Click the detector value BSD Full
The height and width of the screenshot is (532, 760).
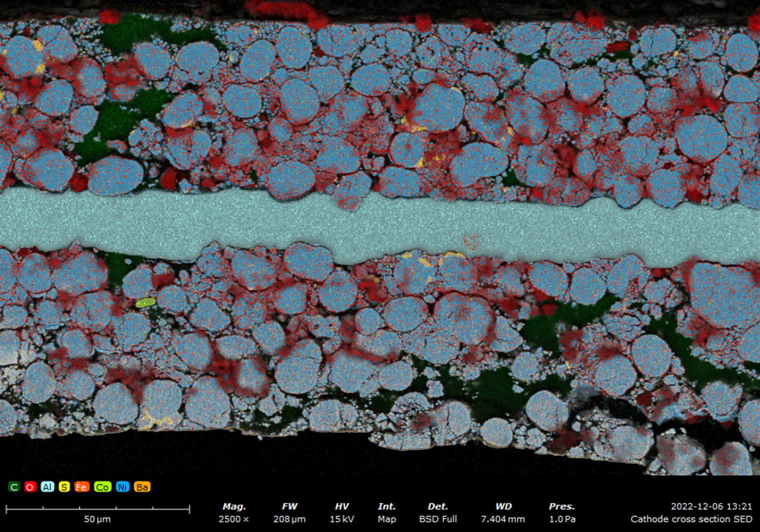pyautogui.click(x=438, y=519)
